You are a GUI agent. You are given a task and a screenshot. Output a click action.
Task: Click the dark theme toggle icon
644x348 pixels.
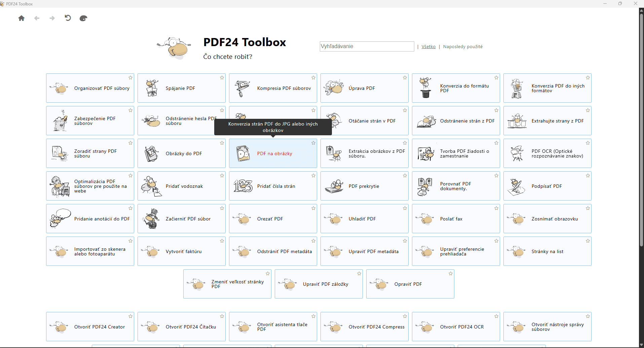pos(83,18)
